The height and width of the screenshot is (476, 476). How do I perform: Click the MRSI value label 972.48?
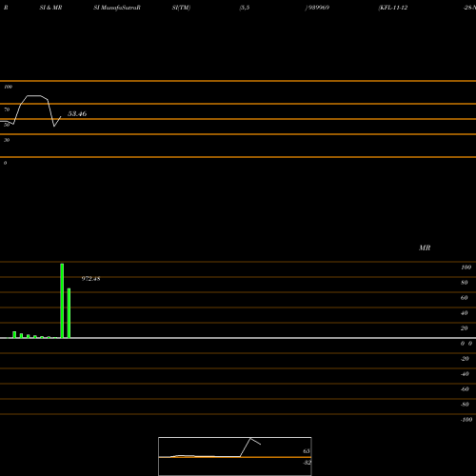90,279
